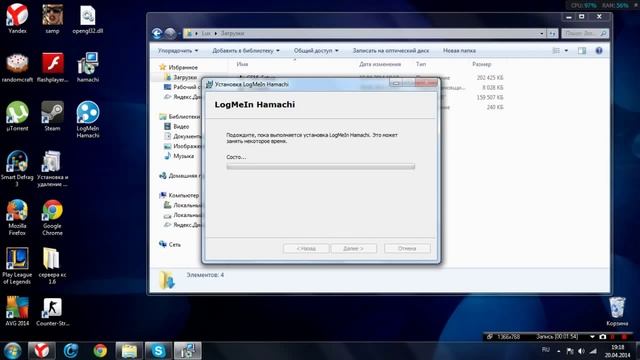The height and width of the screenshot is (360, 640).
Task: Launch Counter-Strike desktop shortcut
Action: [x=52, y=311]
